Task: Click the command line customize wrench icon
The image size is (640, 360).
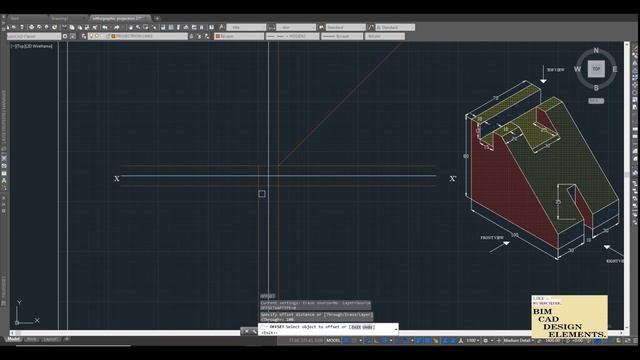Action: click(x=254, y=331)
